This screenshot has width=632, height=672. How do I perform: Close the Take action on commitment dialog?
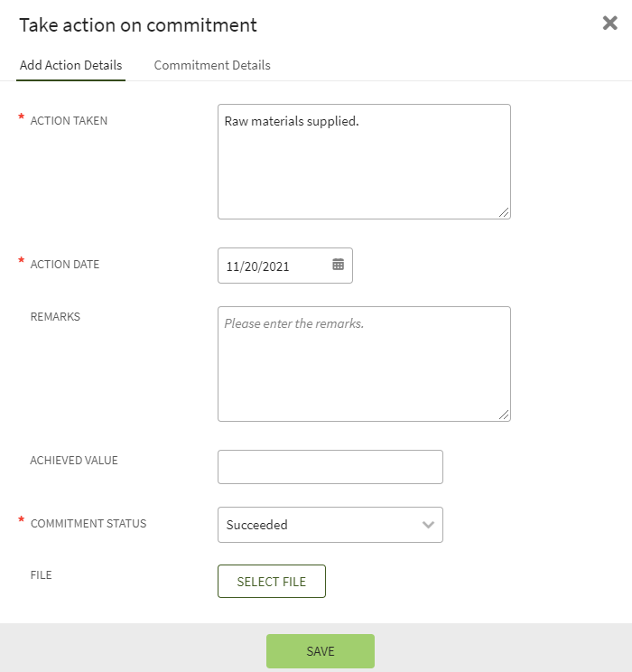pyautogui.click(x=610, y=23)
